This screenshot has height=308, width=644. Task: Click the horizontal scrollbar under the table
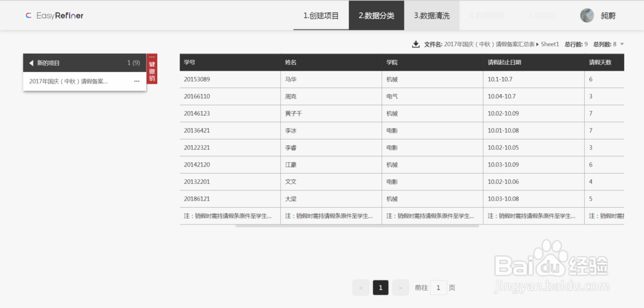click(357, 226)
